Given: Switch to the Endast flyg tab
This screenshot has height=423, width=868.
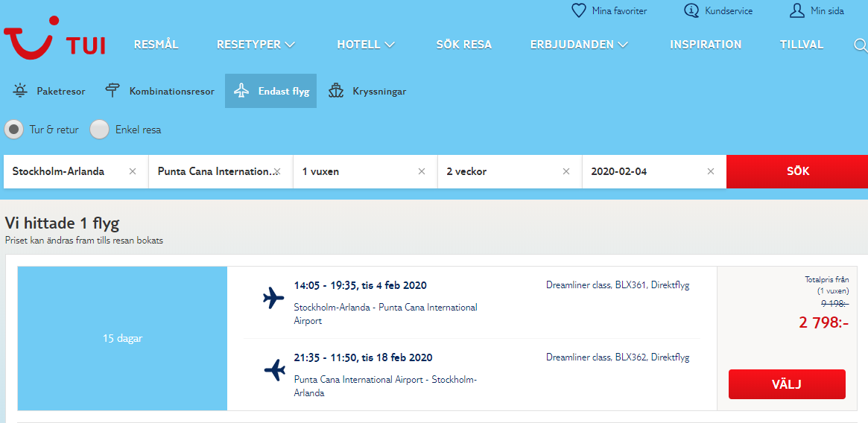Looking at the screenshot, I should [270, 91].
